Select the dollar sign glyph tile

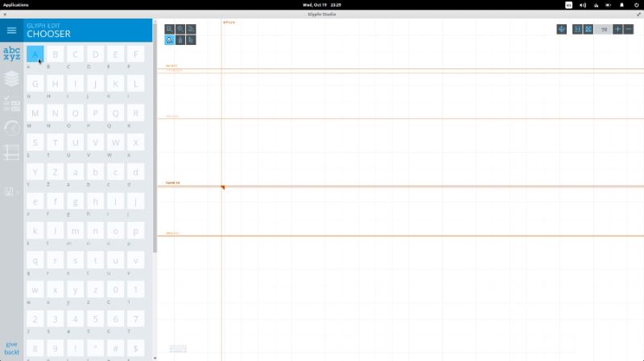(135, 348)
